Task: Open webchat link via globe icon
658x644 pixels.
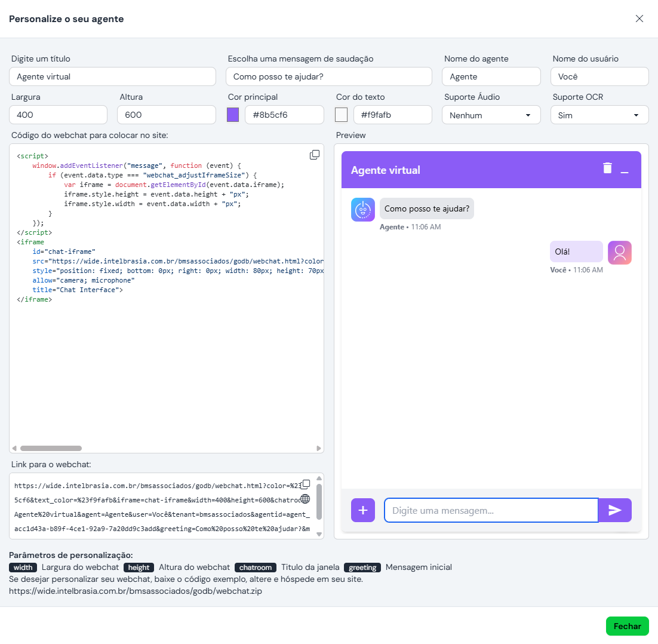Action: pyautogui.click(x=306, y=499)
